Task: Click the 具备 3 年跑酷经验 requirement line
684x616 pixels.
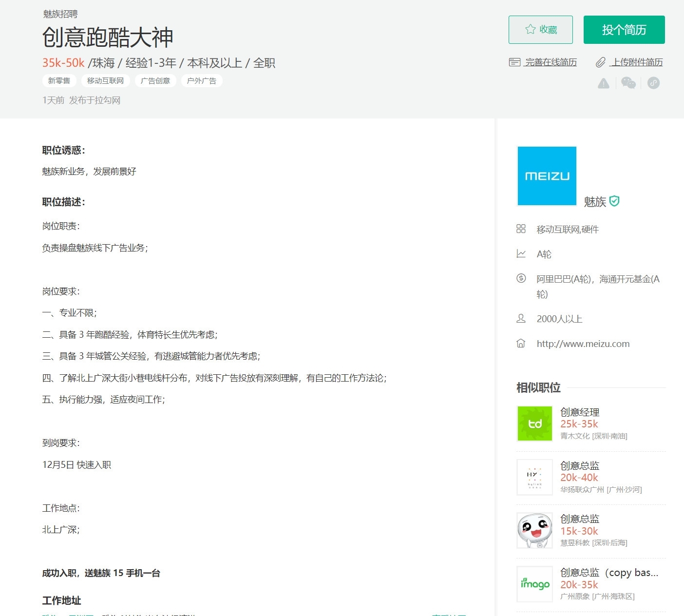Action: [x=130, y=335]
